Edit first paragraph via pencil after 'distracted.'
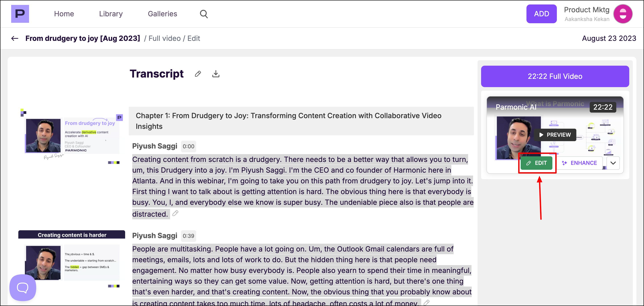Image resolution: width=644 pixels, height=306 pixels. tap(175, 213)
